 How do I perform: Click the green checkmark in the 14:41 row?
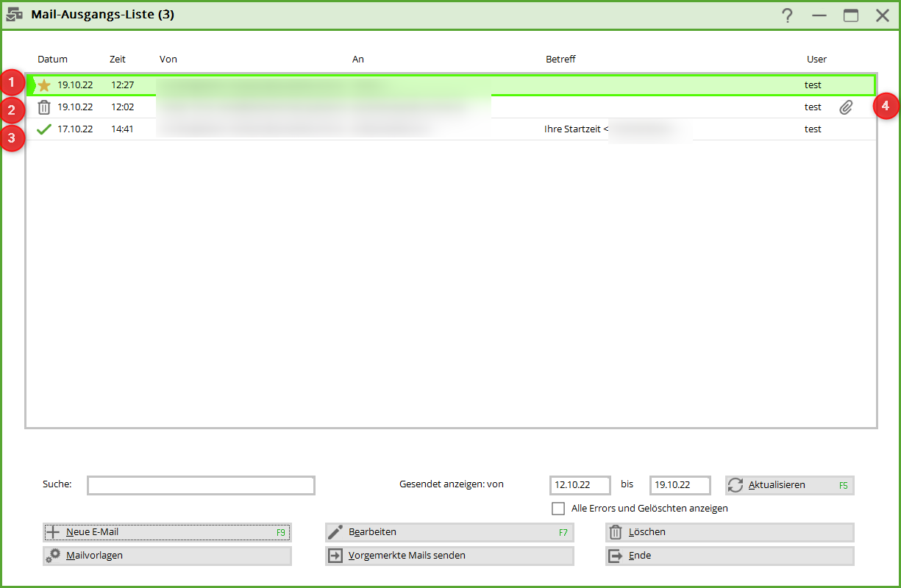click(44, 129)
